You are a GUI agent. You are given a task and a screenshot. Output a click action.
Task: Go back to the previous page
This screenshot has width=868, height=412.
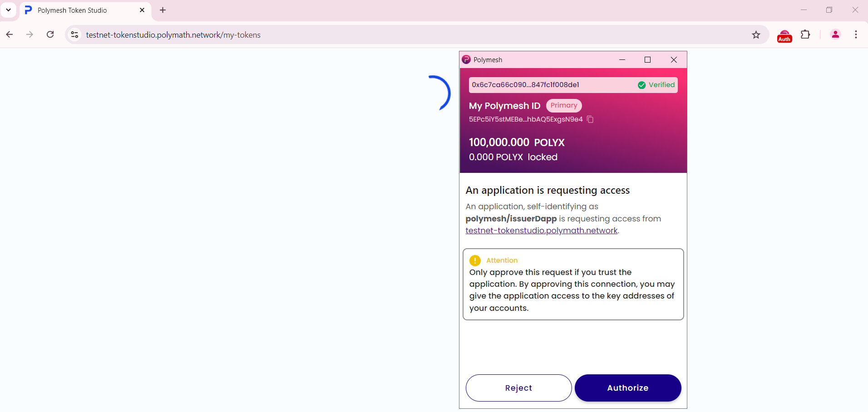pyautogui.click(x=10, y=34)
